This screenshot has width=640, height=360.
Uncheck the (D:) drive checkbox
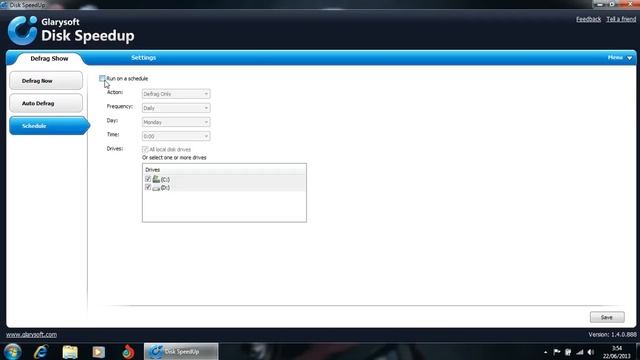(148, 187)
